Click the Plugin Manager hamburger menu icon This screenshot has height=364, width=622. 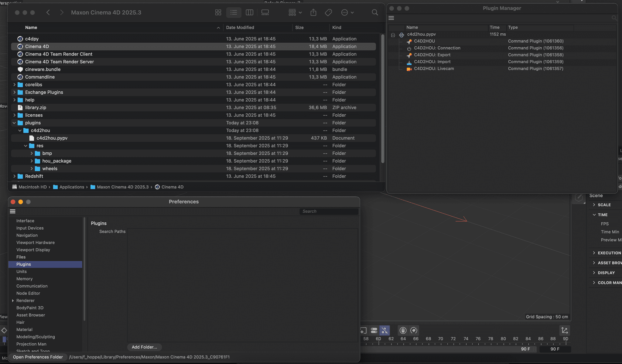pos(391,18)
